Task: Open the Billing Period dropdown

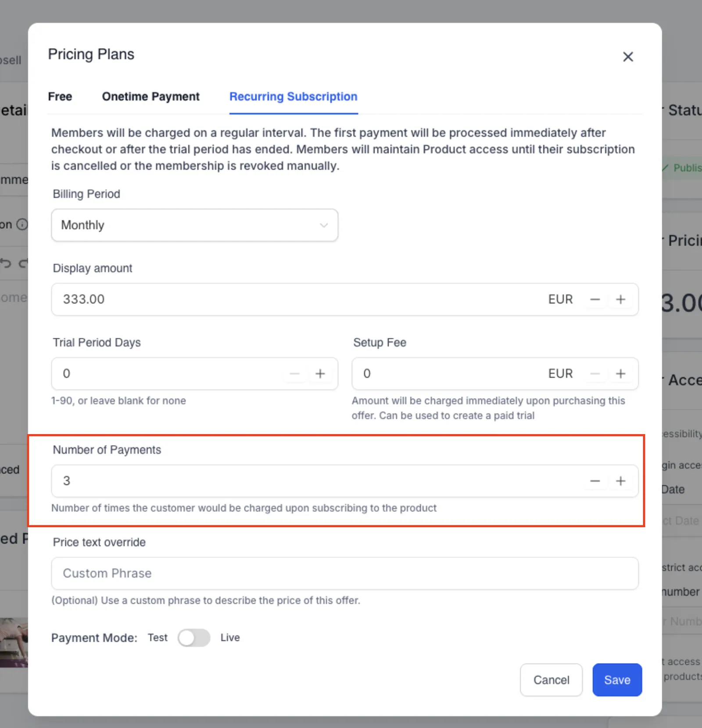Action: pyautogui.click(x=194, y=225)
